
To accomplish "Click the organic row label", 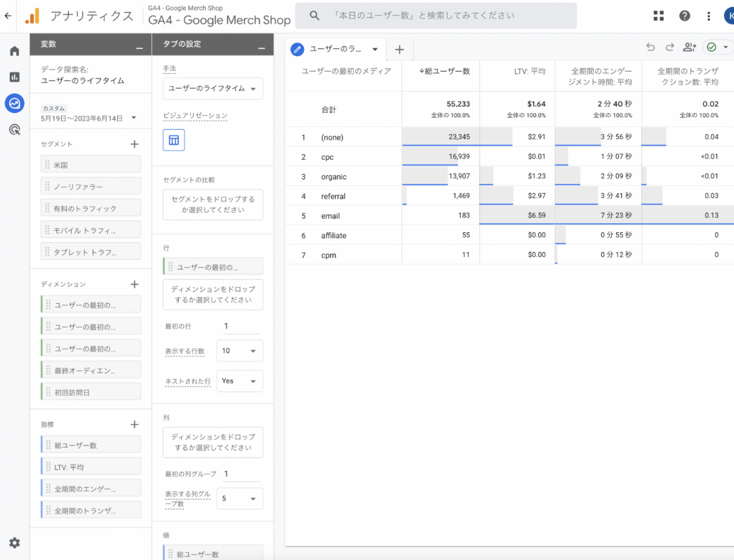I will click(334, 177).
